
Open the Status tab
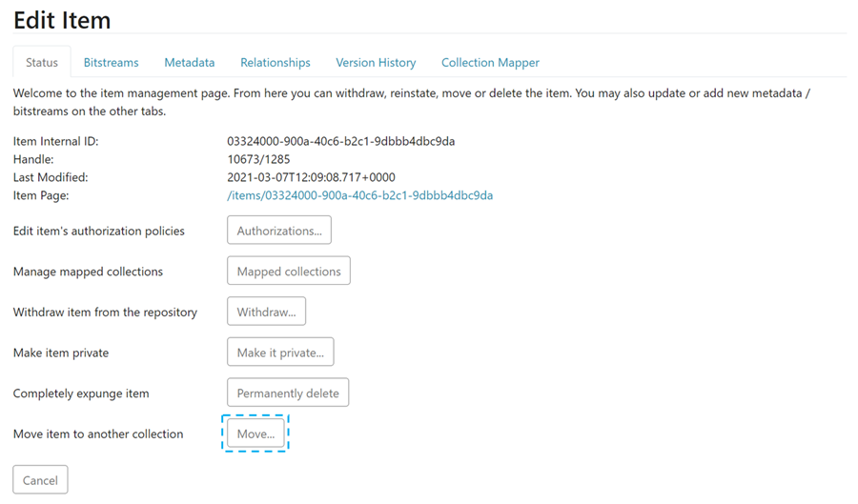[x=42, y=62]
